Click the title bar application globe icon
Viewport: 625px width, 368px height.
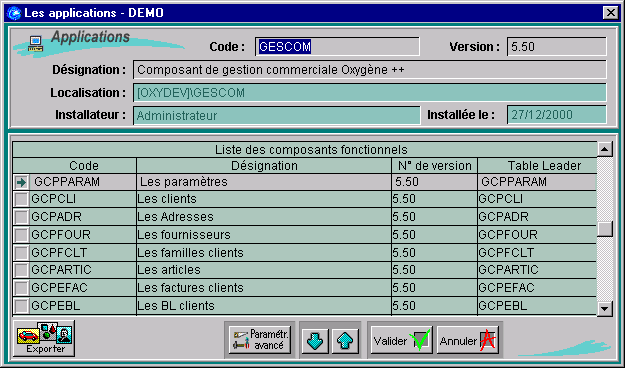(x=14, y=13)
